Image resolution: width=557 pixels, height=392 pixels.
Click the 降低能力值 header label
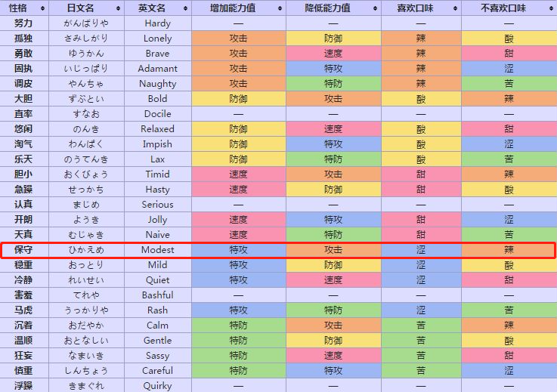tap(327, 8)
